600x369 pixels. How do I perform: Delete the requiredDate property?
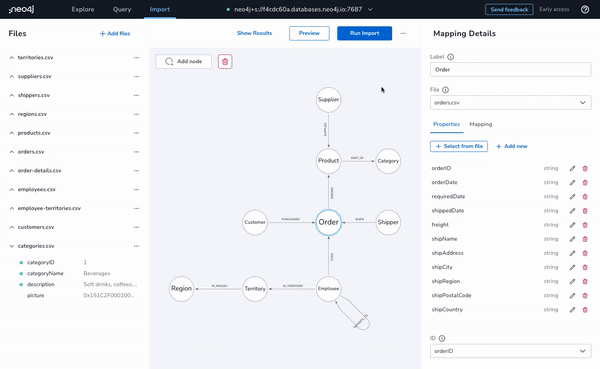(x=585, y=197)
